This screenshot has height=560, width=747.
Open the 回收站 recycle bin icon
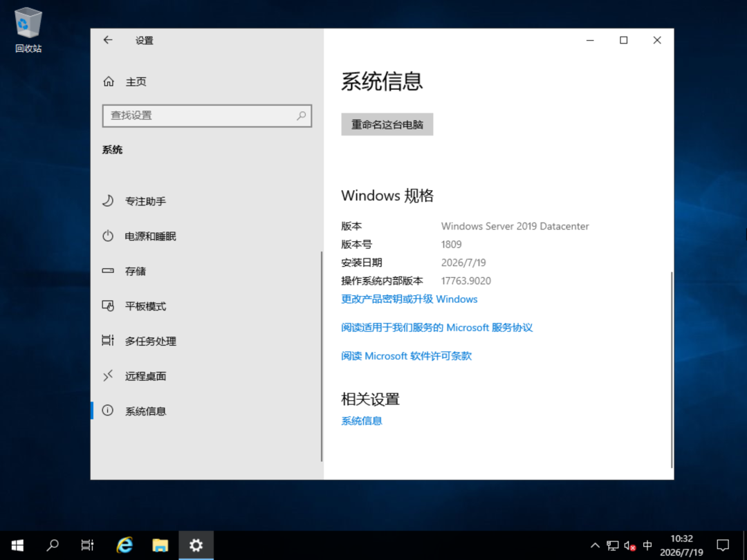pos(28,30)
